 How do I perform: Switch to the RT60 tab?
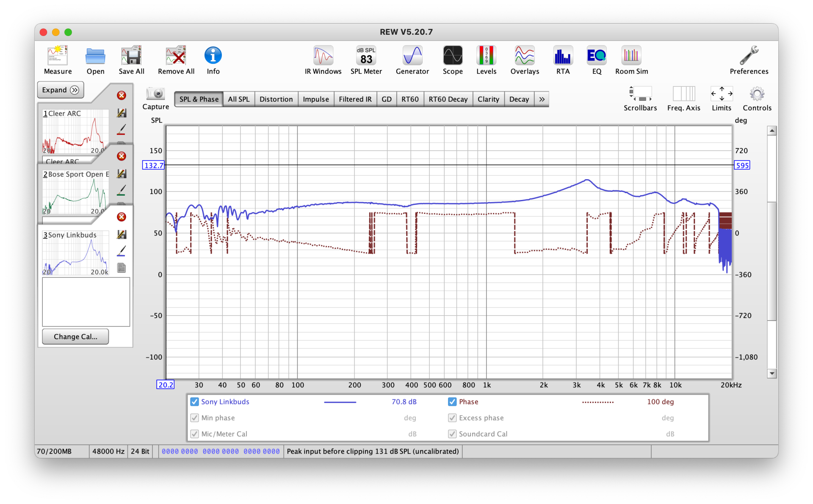[410, 99]
